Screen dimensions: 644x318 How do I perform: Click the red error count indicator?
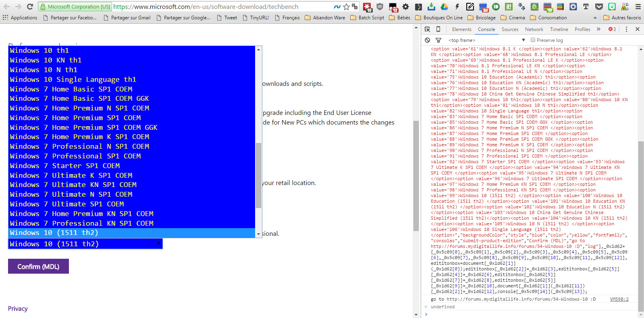pyautogui.click(x=612, y=29)
